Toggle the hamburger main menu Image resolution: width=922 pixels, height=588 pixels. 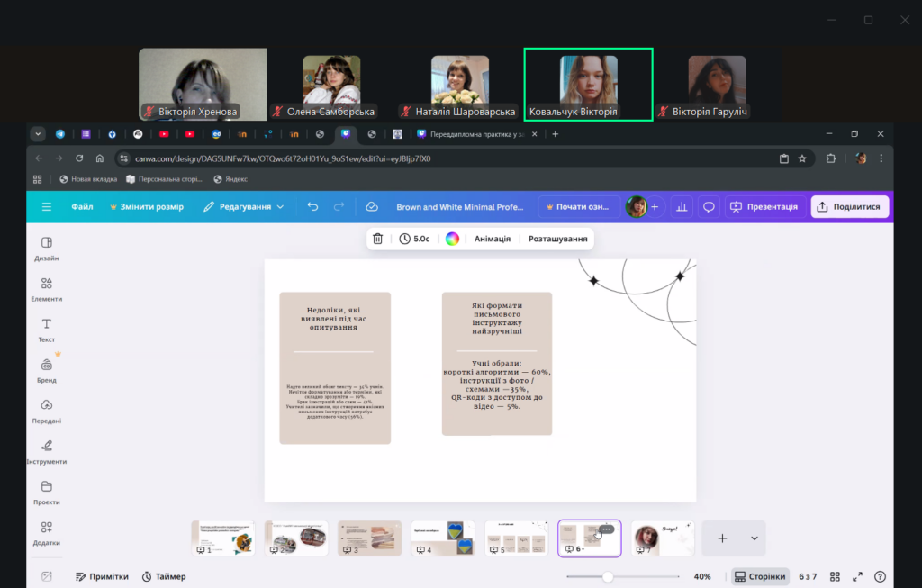(47, 207)
